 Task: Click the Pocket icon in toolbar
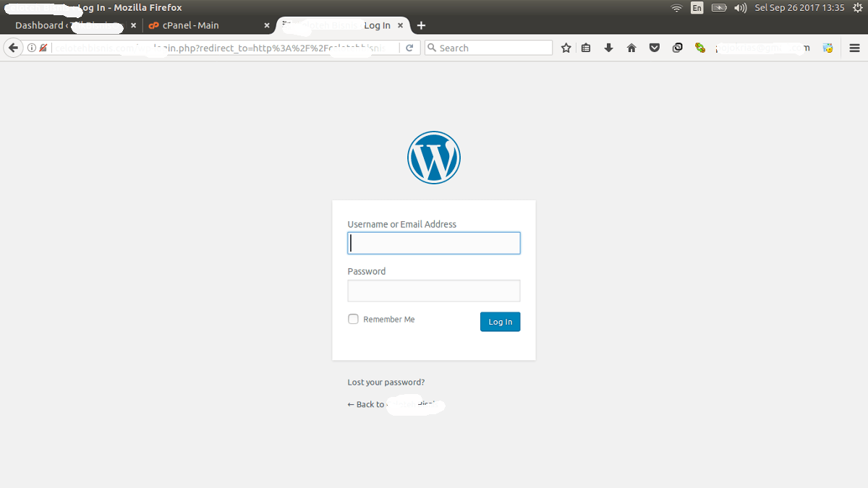point(654,48)
